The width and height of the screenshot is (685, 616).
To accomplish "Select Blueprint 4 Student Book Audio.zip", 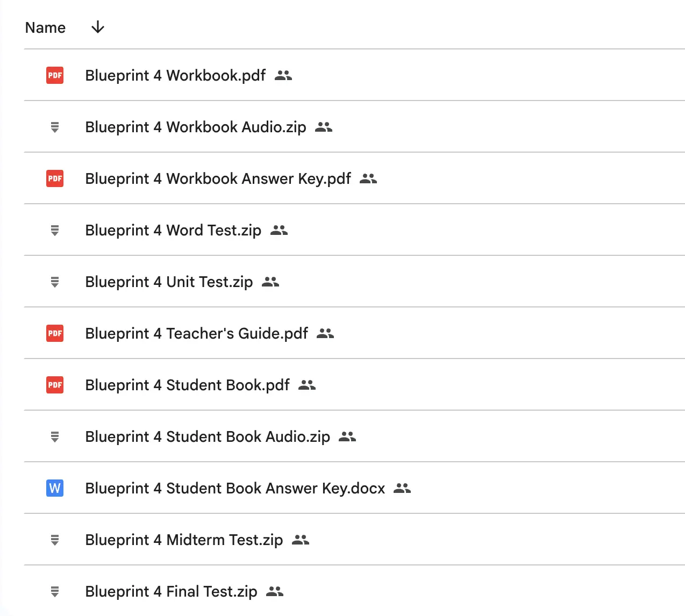I will (208, 436).
